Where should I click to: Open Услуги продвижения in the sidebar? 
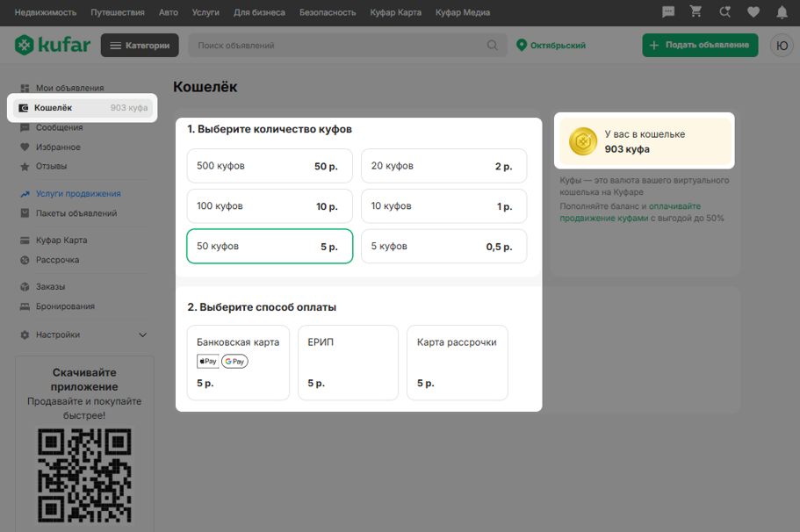pyautogui.click(x=78, y=194)
